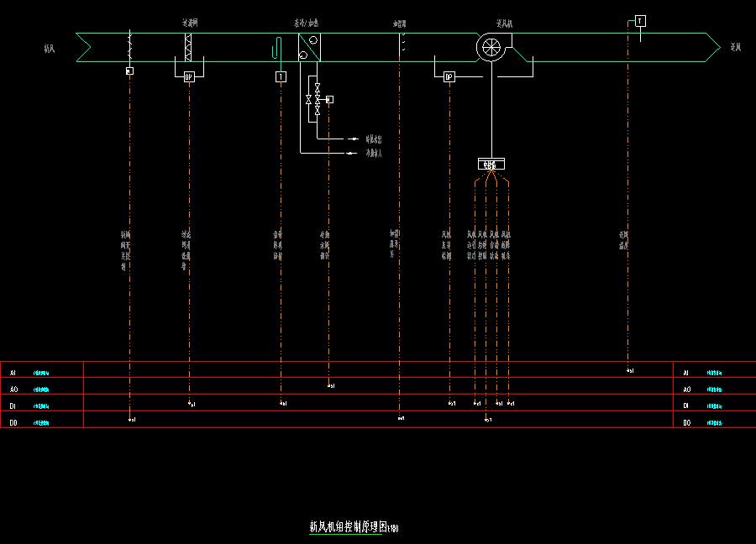Select the T sensor box below the coil
756x544 pixels.
point(281,76)
